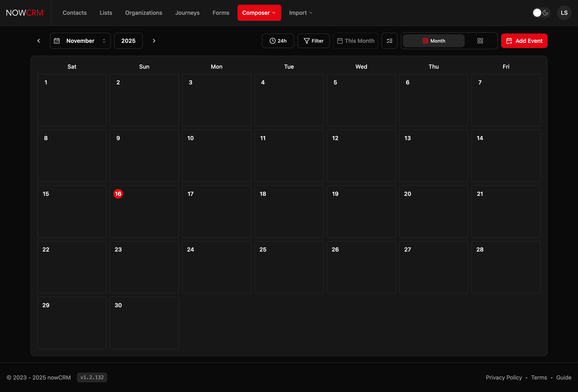Open the Contacts page
Image resolution: width=578 pixels, height=392 pixels.
pos(75,13)
